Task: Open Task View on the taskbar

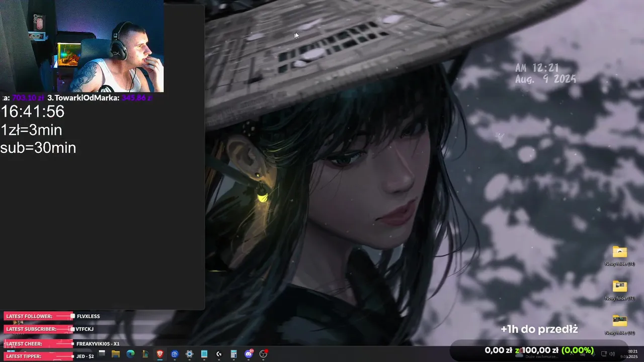Action: pyautogui.click(x=102, y=354)
